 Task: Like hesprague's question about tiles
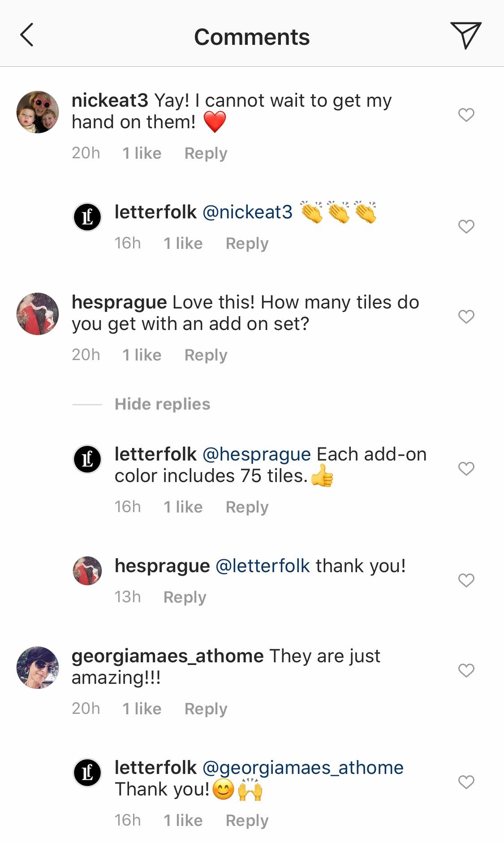click(x=466, y=317)
